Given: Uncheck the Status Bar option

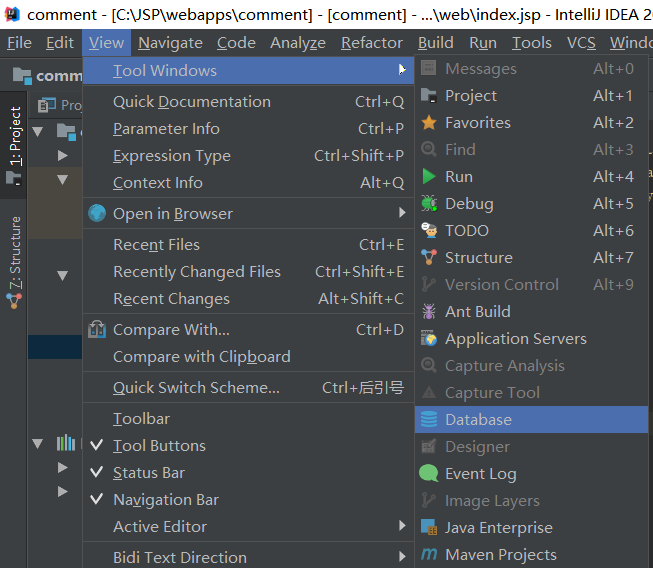Looking at the screenshot, I should pyautogui.click(x=148, y=473).
